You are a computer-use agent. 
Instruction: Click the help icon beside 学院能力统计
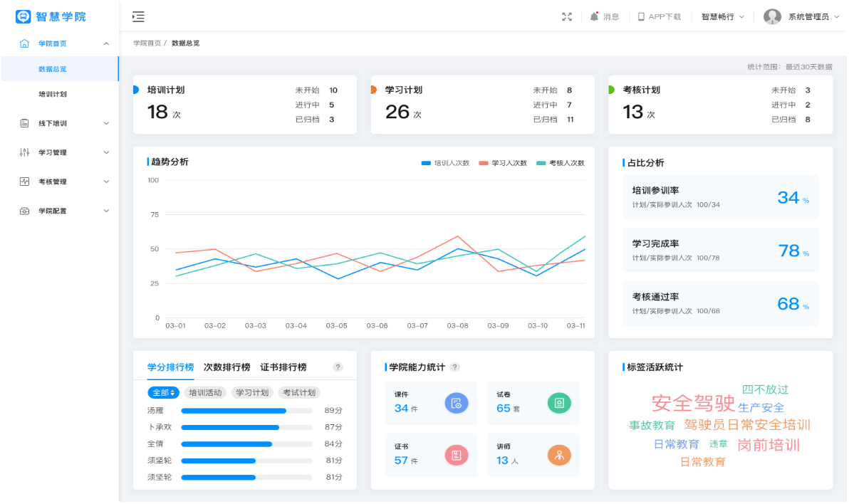click(454, 367)
